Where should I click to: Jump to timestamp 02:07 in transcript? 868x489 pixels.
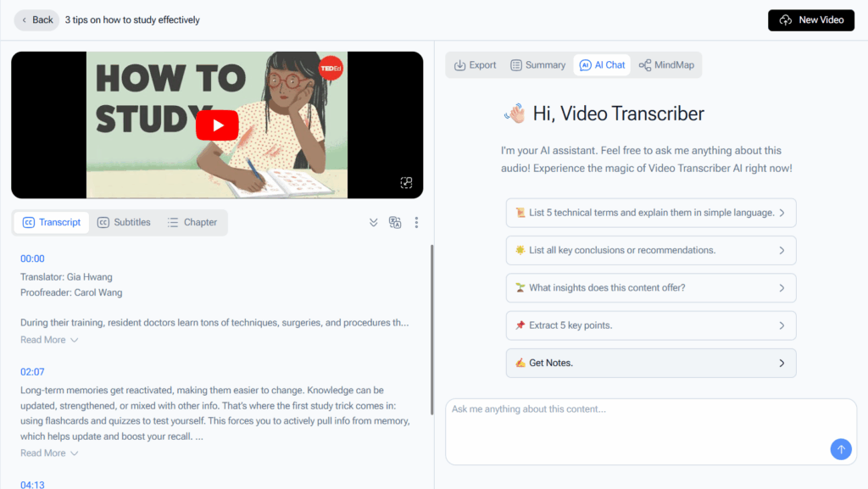coord(31,371)
